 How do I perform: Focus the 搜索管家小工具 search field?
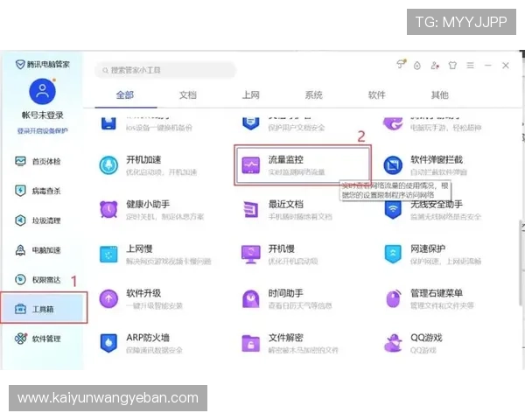[165, 70]
